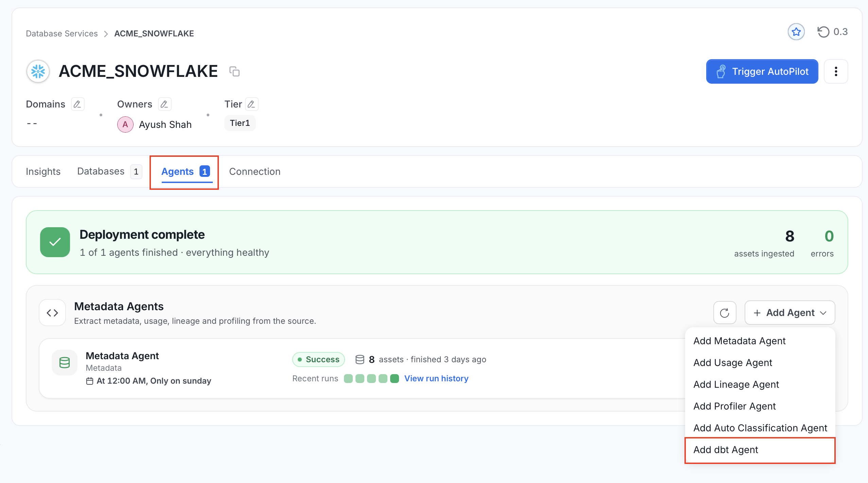Select Add Auto Classification Agent

(760, 428)
